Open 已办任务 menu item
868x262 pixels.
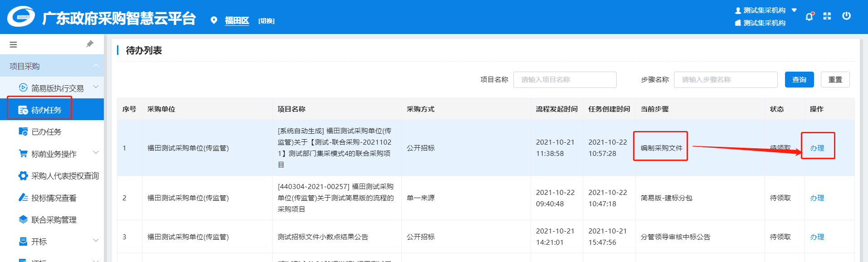click(46, 132)
